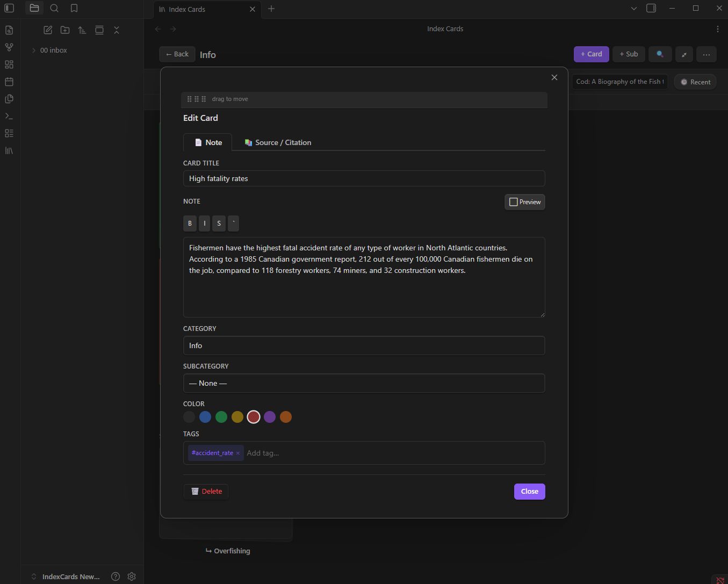Switch to the Source / Citation tab
Screen dimensions: 728x584
point(278,142)
